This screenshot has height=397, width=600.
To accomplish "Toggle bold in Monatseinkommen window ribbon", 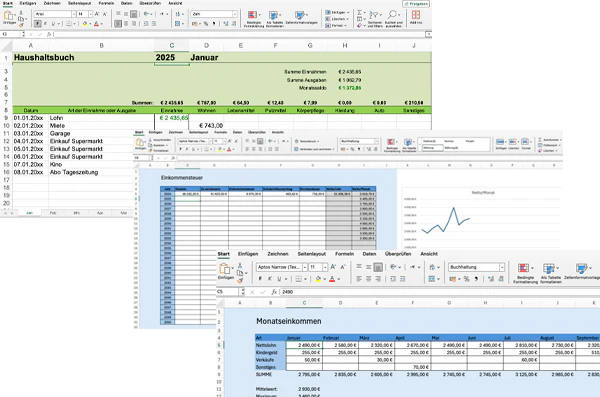I will pos(260,279).
